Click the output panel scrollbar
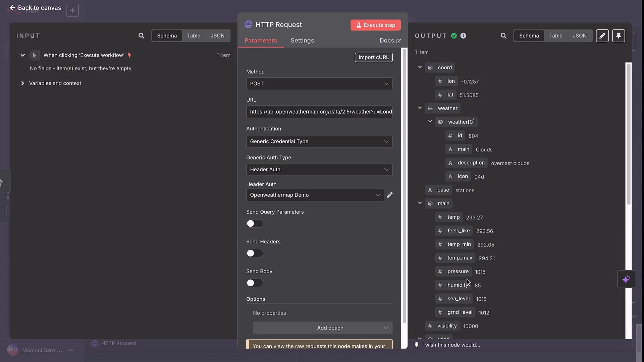644x362 pixels. (629, 134)
